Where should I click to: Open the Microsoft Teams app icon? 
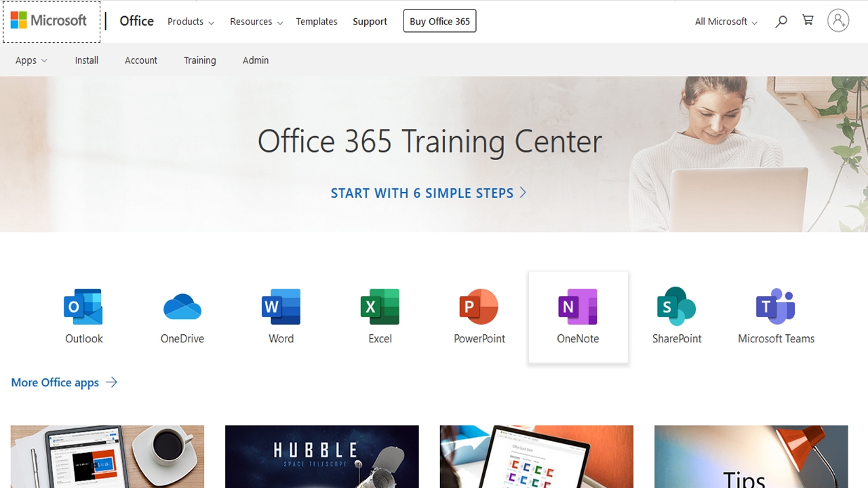point(776,307)
